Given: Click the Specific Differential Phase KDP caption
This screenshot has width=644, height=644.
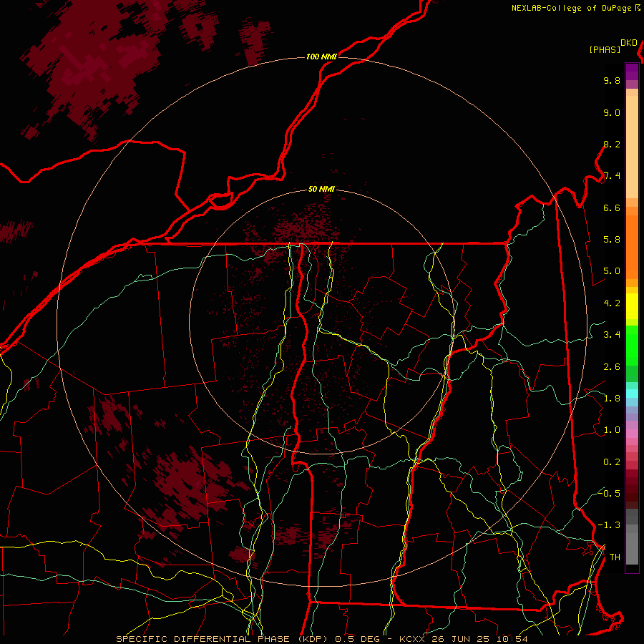Looking at the screenshot, I should [223, 639].
